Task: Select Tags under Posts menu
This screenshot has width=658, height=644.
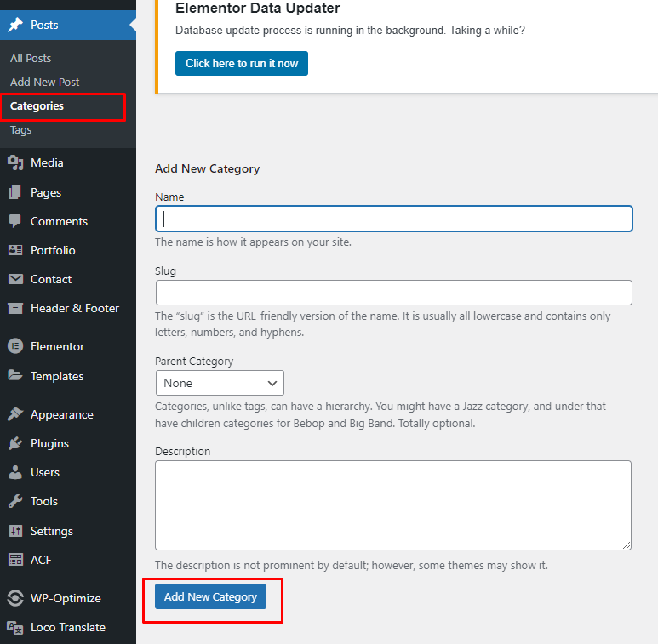Action: (21, 130)
